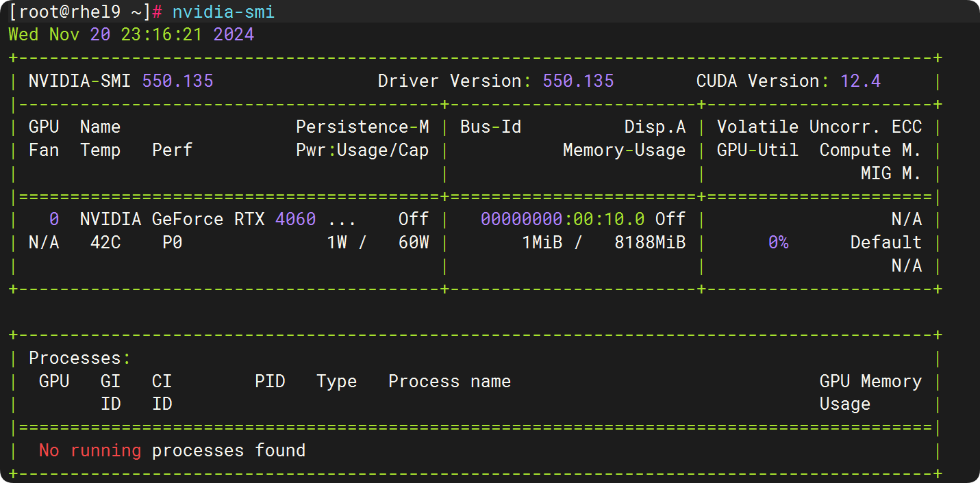This screenshot has width=980, height=483.
Task: Click the Disp.A column header
Action: 655,127
